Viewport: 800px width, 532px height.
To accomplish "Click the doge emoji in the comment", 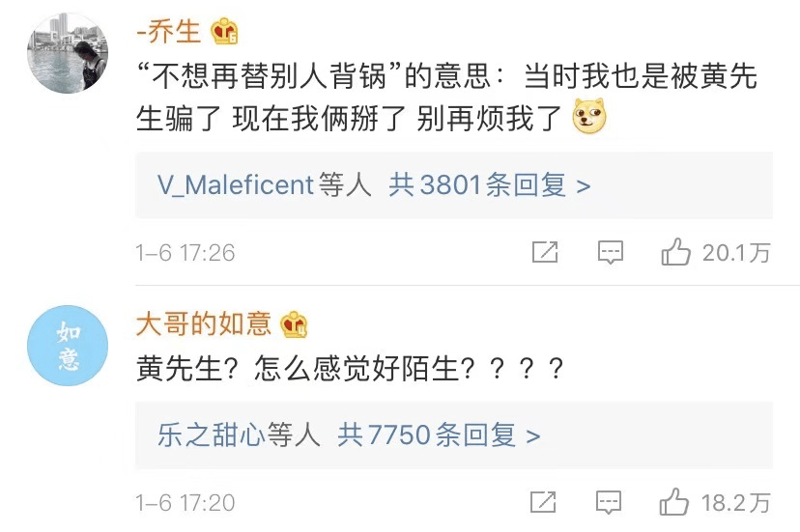I will [589, 117].
